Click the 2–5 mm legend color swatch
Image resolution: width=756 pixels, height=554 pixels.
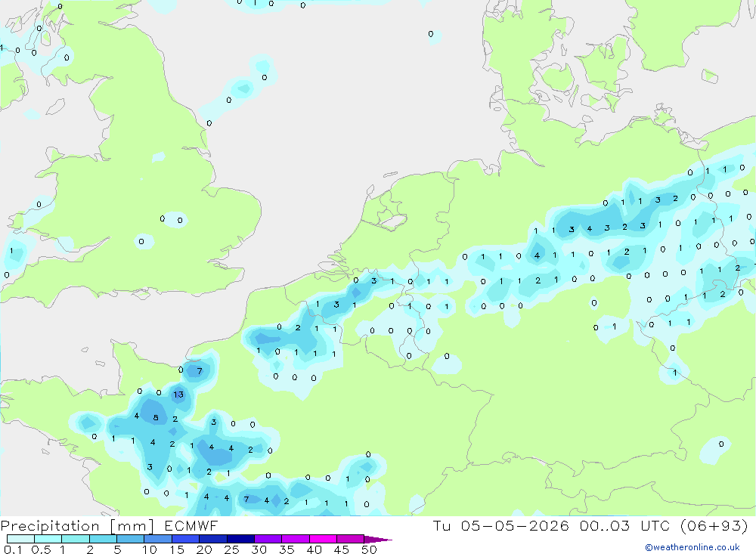[103, 539]
